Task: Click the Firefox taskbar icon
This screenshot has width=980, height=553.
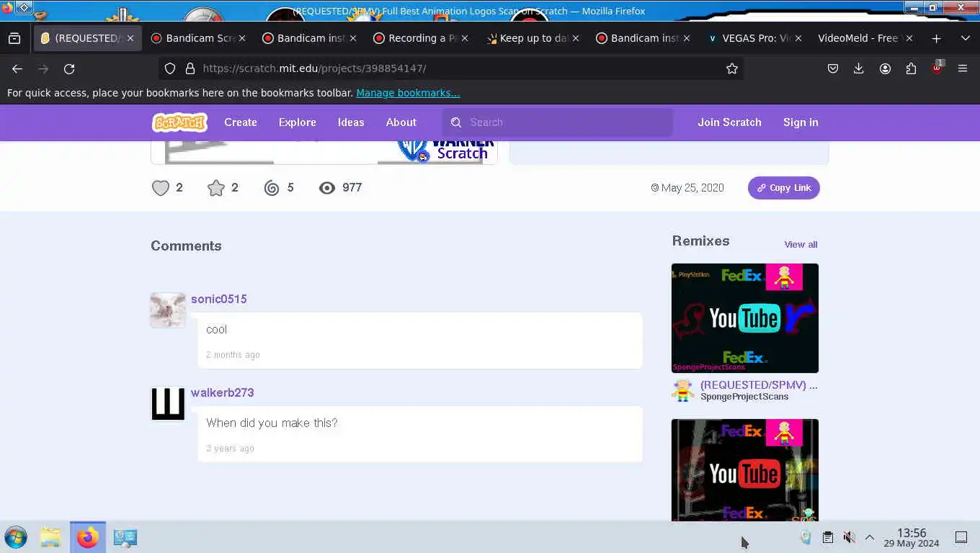Action: click(88, 537)
